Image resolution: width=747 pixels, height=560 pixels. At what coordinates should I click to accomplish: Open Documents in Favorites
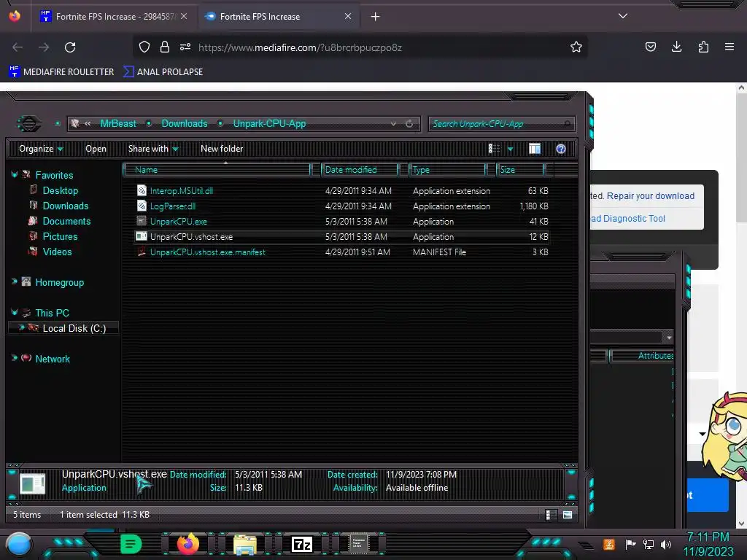pos(66,221)
